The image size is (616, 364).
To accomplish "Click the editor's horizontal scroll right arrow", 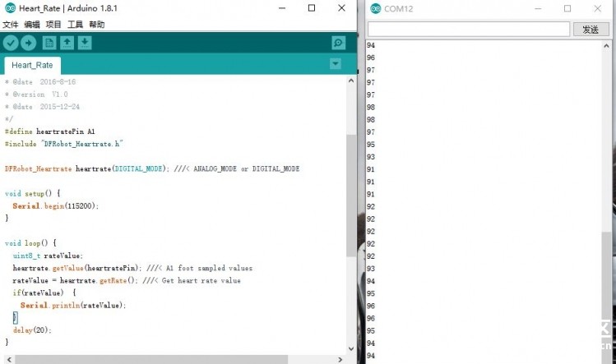I will click(340, 360).
